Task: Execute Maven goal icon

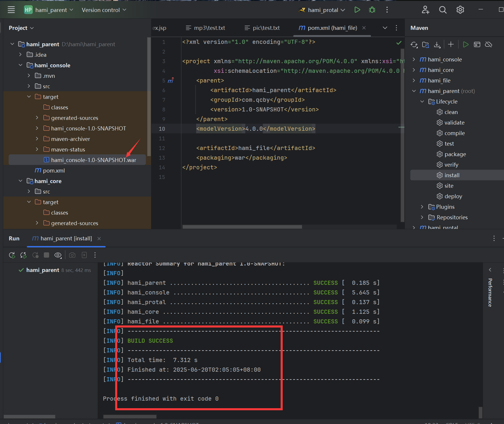Action: pyautogui.click(x=477, y=44)
